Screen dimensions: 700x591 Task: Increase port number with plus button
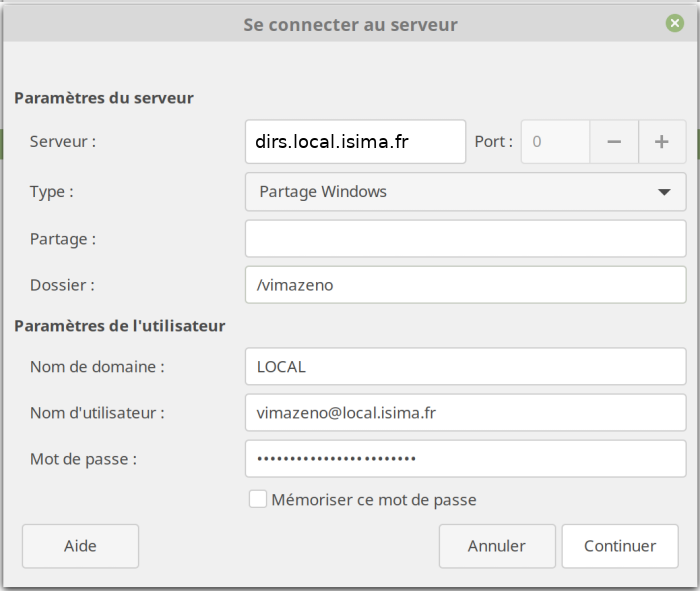(x=661, y=142)
